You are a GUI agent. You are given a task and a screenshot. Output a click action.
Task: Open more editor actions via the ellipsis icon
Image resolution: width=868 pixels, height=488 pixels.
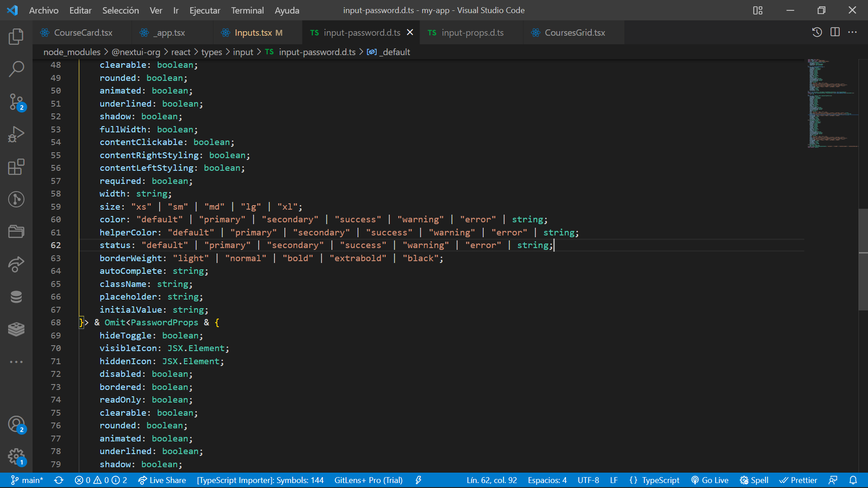pyautogui.click(x=854, y=32)
